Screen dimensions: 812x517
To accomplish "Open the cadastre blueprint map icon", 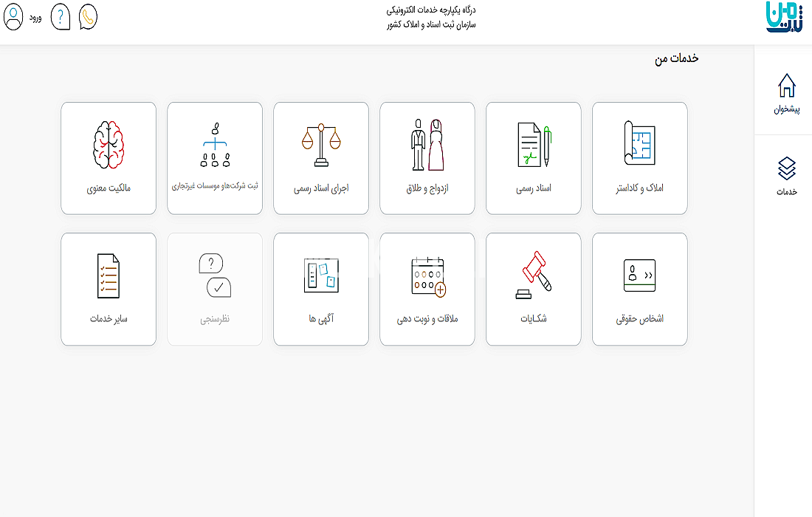I will pos(639,143).
